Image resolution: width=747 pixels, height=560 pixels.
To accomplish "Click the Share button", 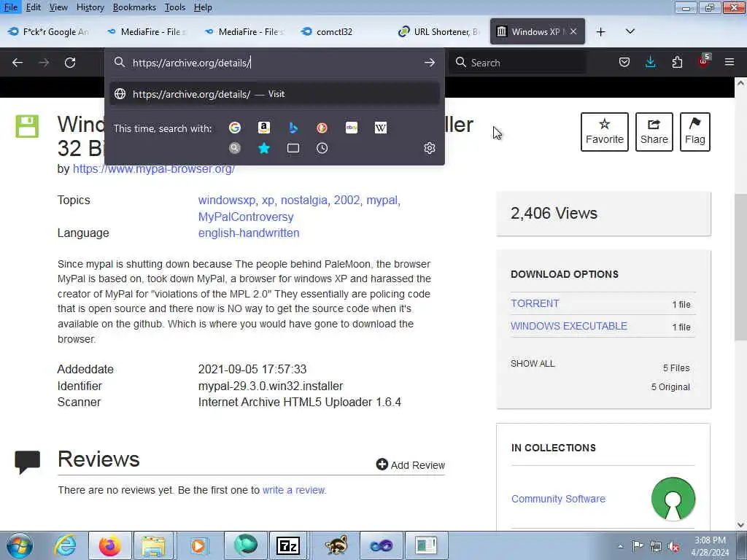I will [x=654, y=132].
